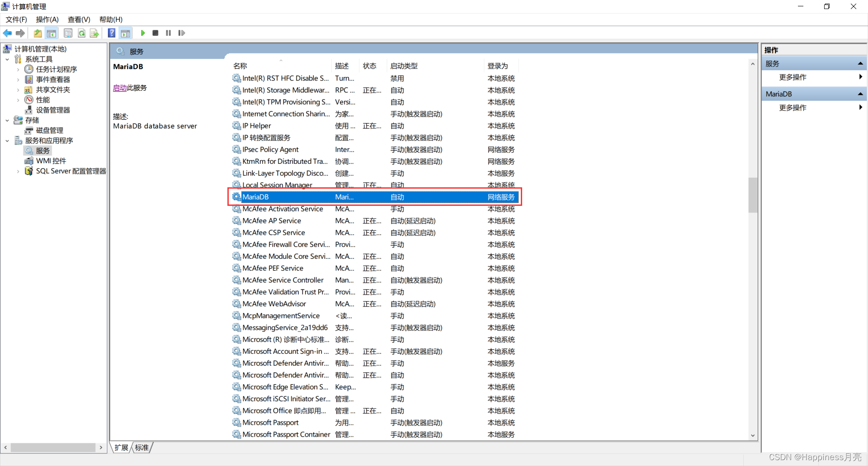Open help using the blue question mark icon
This screenshot has width=868, height=466.
tap(111, 33)
